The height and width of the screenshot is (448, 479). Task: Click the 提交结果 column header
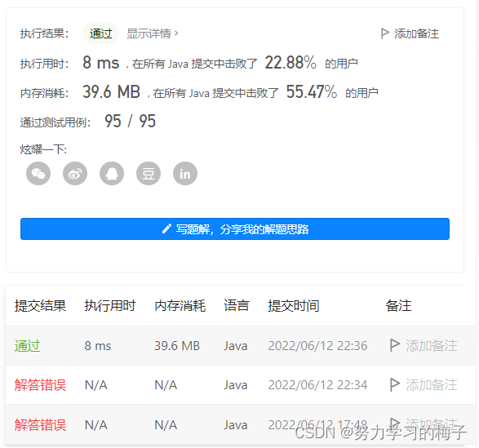pyautogui.click(x=40, y=305)
